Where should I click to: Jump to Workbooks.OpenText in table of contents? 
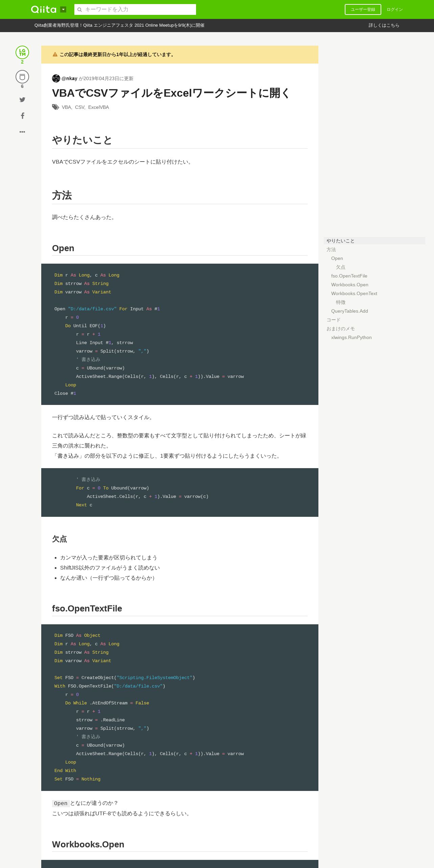[354, 293]
